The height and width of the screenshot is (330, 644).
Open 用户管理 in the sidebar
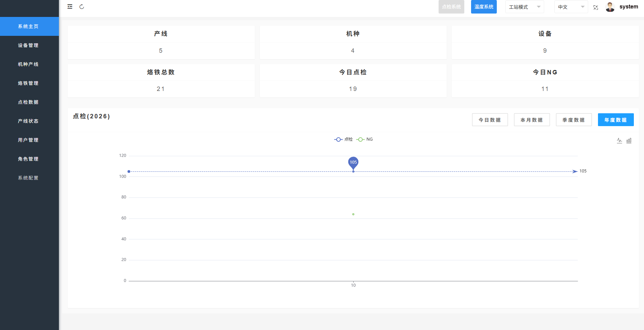pyautogui.click(x=29, y=140)
